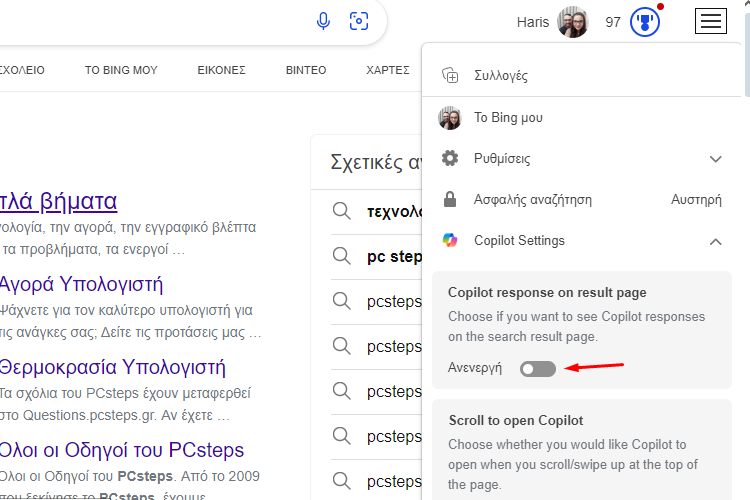Open the Θερμοκρασία Υπολογιστή link
The image size is (750, 500).
[x=112, y=367]
